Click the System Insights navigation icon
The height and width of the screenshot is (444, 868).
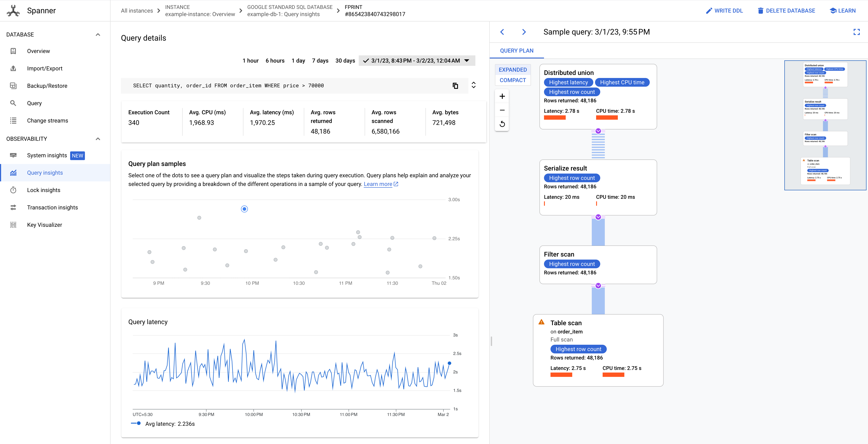click(14, 155)
